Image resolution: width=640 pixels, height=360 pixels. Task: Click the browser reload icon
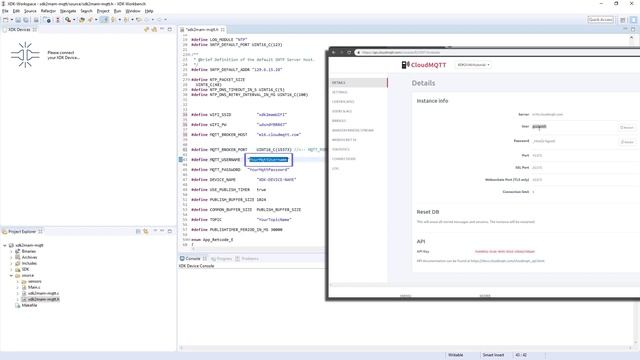[x=349, y=52]
